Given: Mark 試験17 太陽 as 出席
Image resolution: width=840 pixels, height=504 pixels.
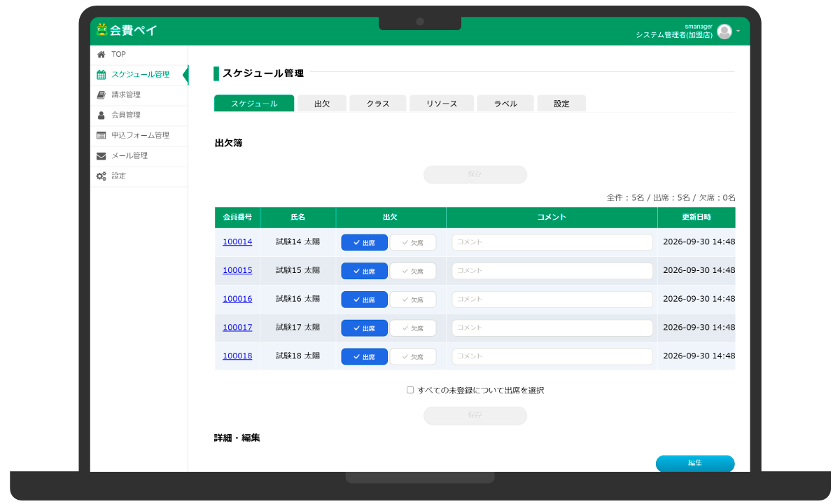Looking at the screenshot, I should [364, 328].
